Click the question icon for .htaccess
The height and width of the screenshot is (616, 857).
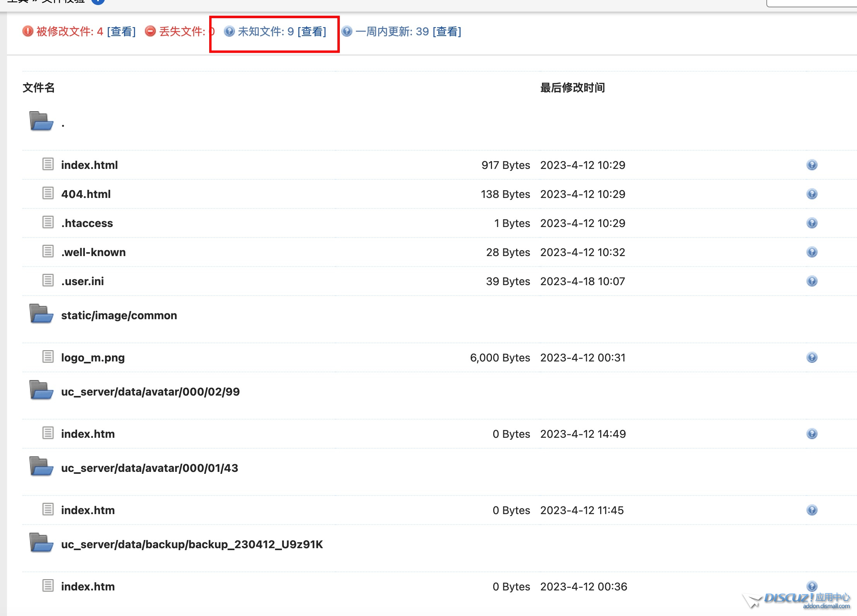pos(812,223)
